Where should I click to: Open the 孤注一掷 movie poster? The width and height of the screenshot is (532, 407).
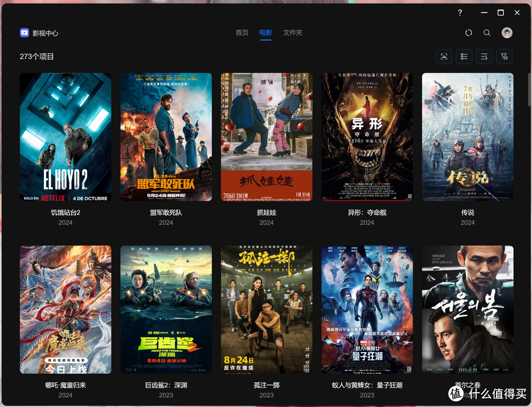[266, 309]
